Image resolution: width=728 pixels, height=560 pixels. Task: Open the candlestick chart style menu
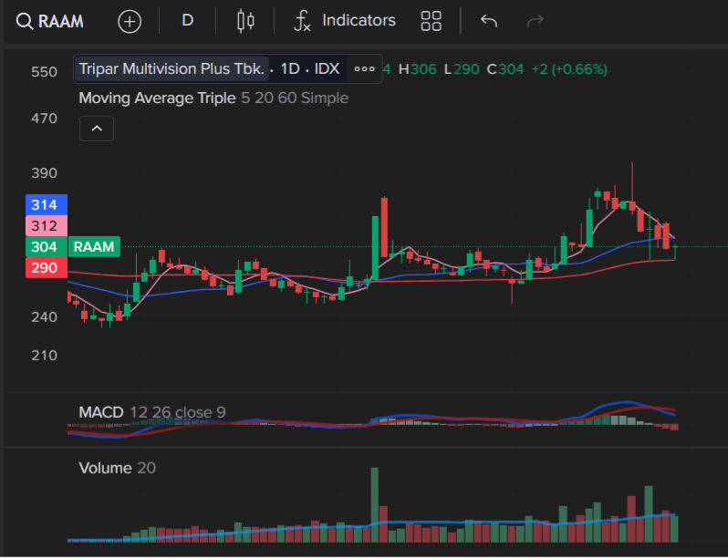click(x=245, y=21)
